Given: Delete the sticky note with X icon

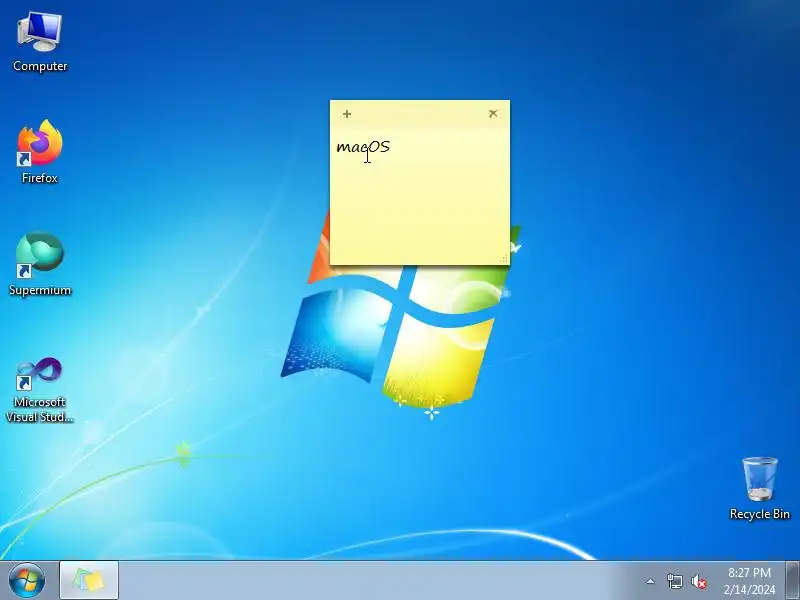Looking at the screenshot, I should (x=493, y=113).
